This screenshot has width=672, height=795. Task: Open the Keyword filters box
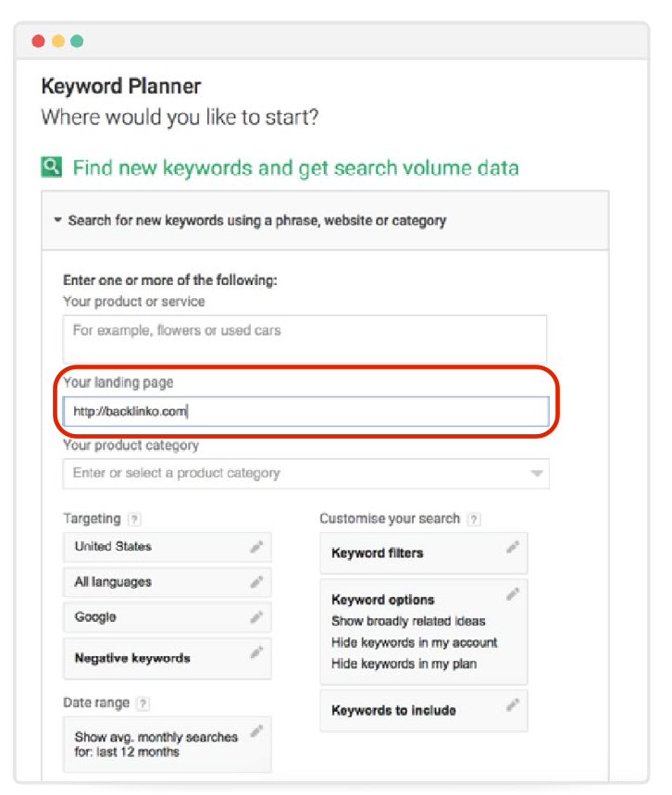tap(424, 553)
